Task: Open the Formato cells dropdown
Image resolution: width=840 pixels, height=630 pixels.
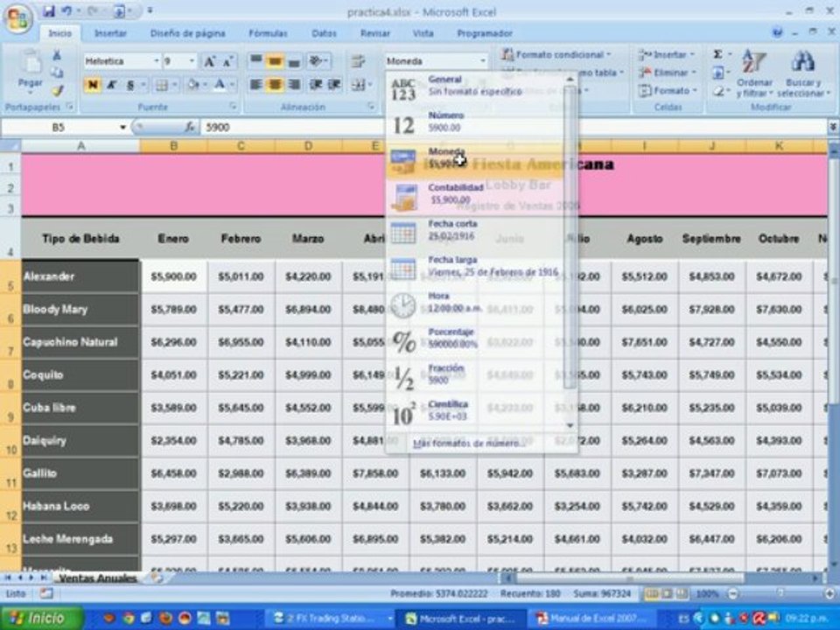Action: click(x=667, y=90)
